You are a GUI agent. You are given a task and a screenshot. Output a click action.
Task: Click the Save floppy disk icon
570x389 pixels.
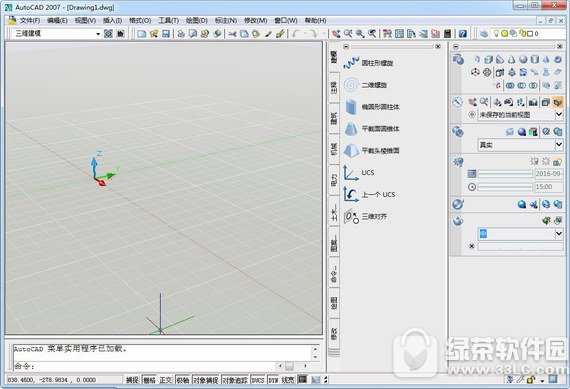pyautogui.click(x=166, y=34)
